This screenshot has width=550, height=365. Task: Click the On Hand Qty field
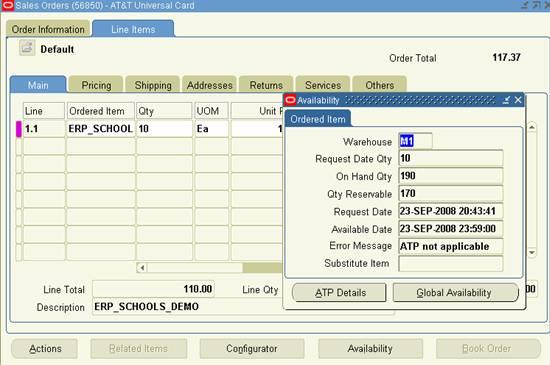point(451,176)
